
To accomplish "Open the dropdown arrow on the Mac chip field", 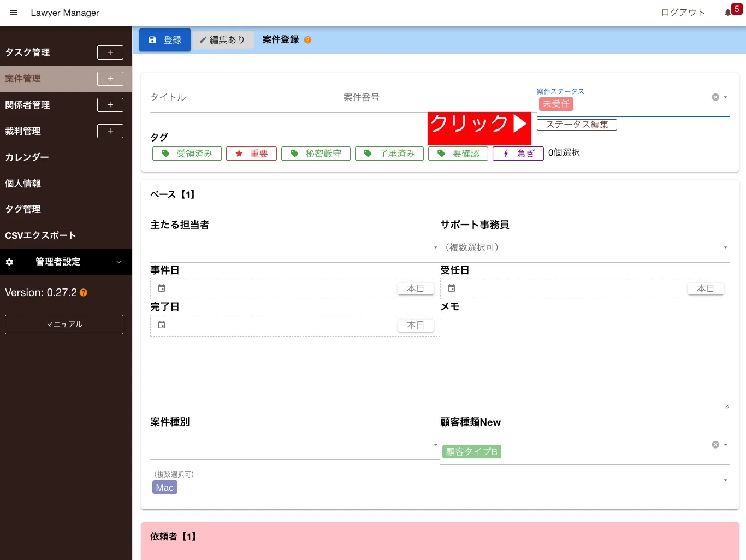I will pyautogui.click(x=726, y=480).
